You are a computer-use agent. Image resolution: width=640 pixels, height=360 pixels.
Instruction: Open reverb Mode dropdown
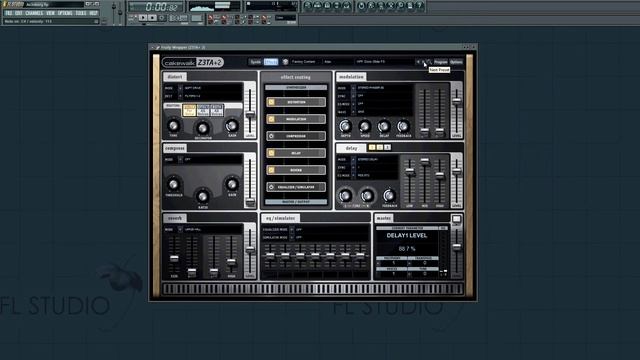pos(180,229)
